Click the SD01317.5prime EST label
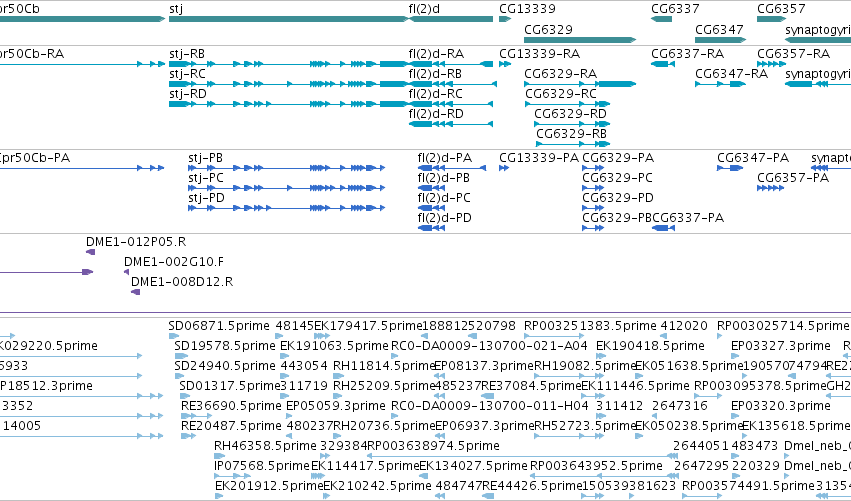The width and height of the screenshot is (851, 501). 230,386
